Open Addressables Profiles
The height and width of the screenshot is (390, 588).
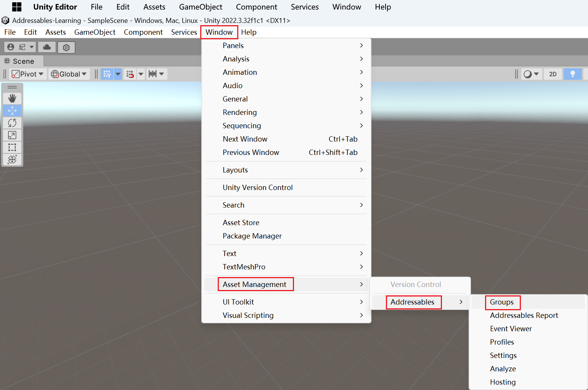(528, 342)
